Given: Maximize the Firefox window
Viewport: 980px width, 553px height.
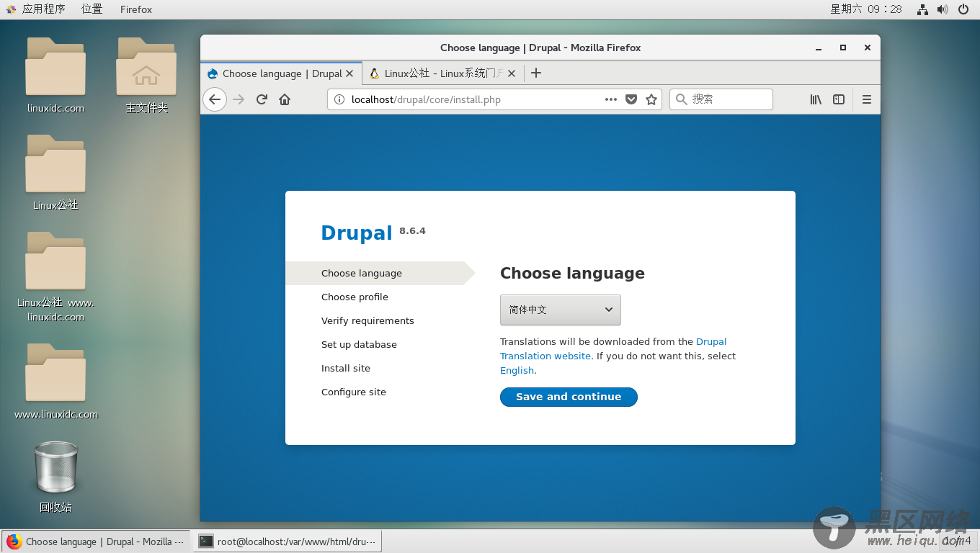Looking at the screenshot, I should [x=843, y=48].
